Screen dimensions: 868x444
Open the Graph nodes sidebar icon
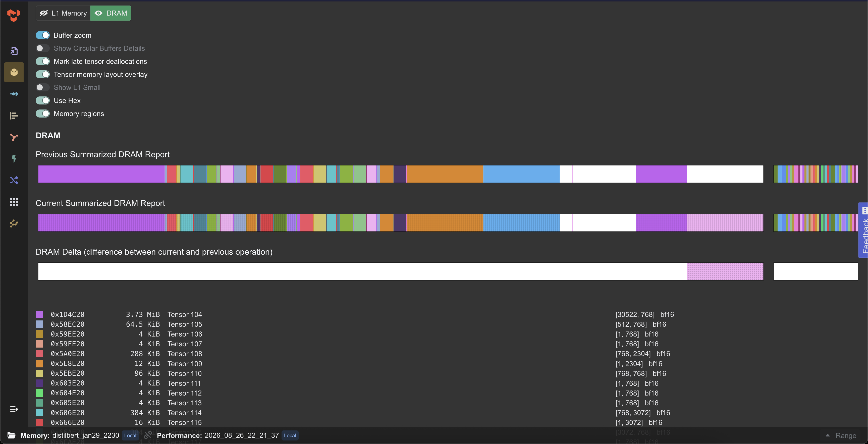14,137
